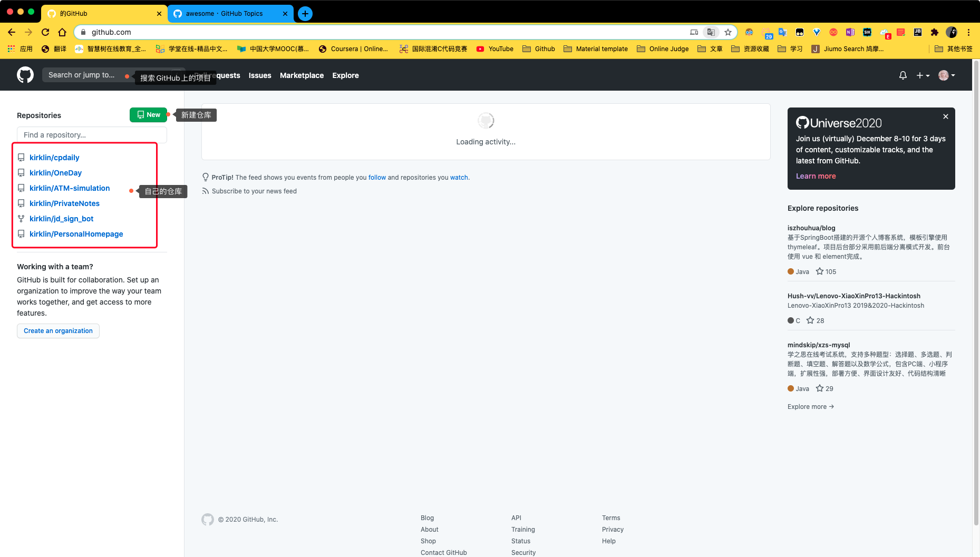
Task: Close the awesome GitHub Topics tab
Action: [x=285, y=14]
